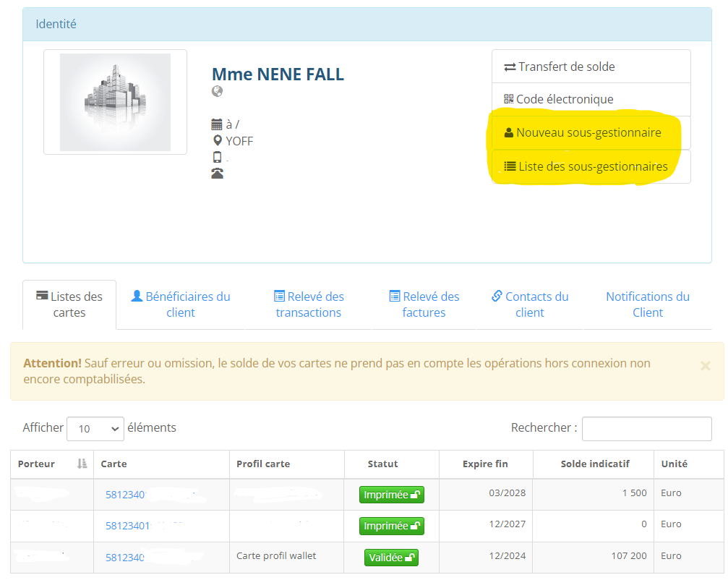This screenshot has width=728, height=580.
Task: Open card number link expiring 12/2024
Action: pyautogui.click(x=125, y=558)
